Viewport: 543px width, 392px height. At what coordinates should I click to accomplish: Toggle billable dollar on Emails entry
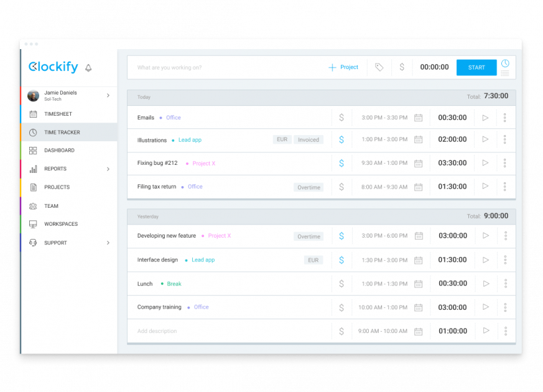[x=341, y=118]
